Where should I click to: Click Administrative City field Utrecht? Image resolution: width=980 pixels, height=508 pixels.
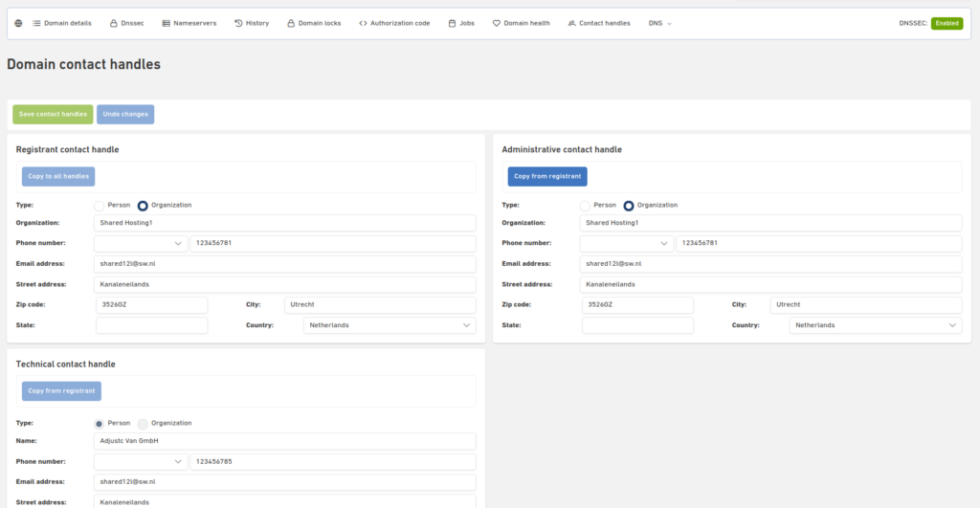(866, 305)
